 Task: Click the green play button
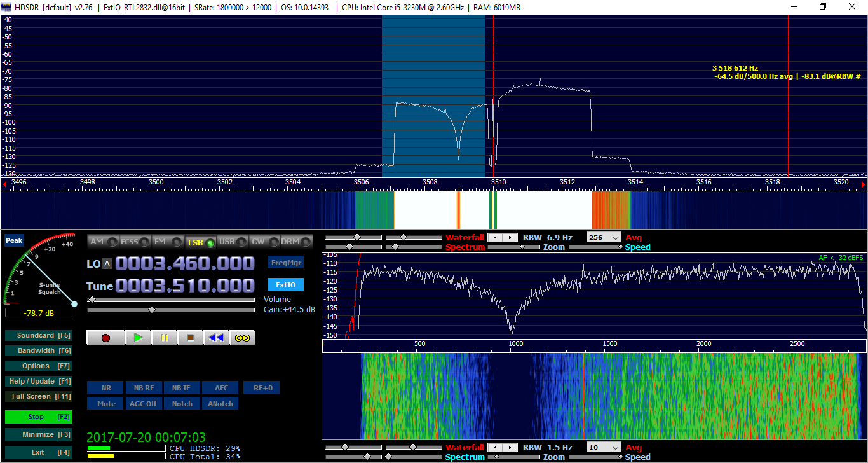[138, 338]
